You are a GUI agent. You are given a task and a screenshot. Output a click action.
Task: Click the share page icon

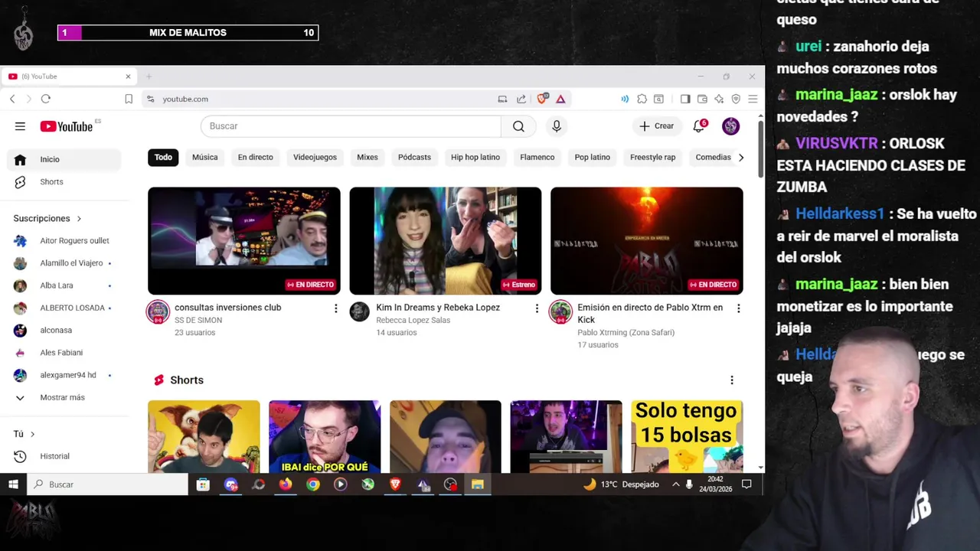tap(521, 99)
